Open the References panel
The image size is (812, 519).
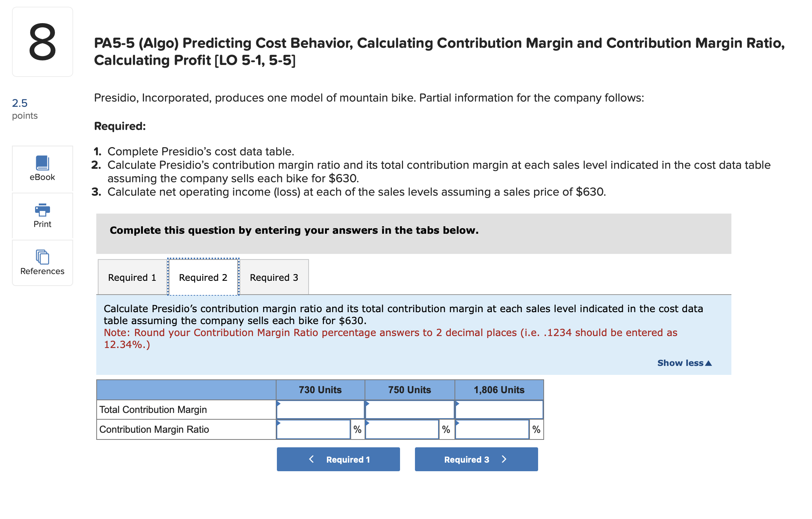pyautogui.click(x=42, y=262)
